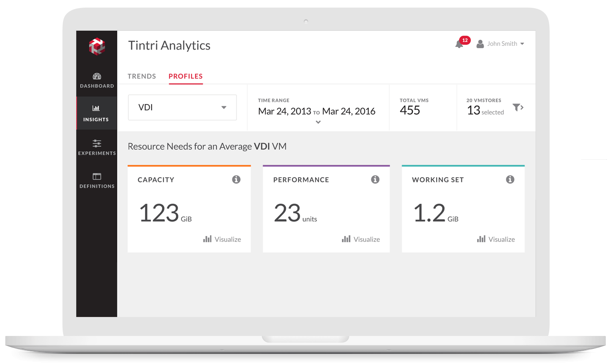Image resolution: width=613 pixels, height=364 pixels.
Task: Go to the Dashboard menu label
Action: tap(97, 86)
